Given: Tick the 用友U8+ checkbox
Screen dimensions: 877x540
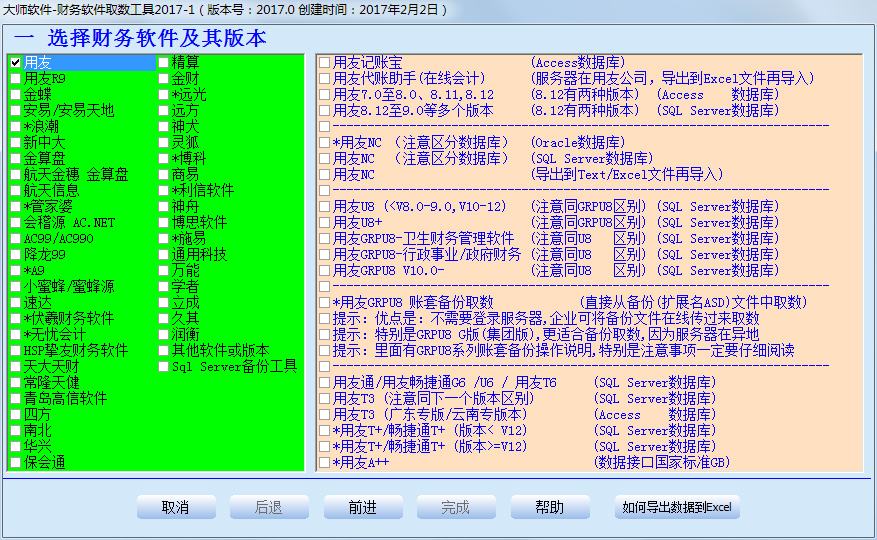Looking at the screenshot, I should click(x=324, y=223).
